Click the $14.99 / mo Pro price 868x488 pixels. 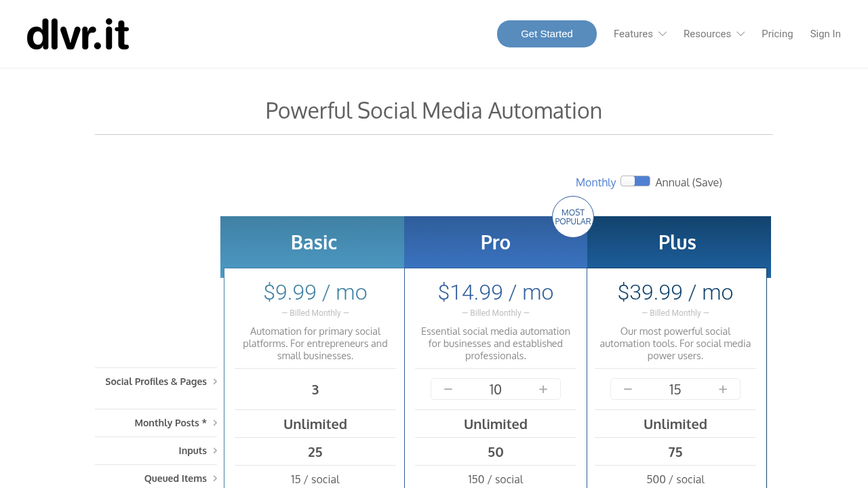[x=496, y=292]
